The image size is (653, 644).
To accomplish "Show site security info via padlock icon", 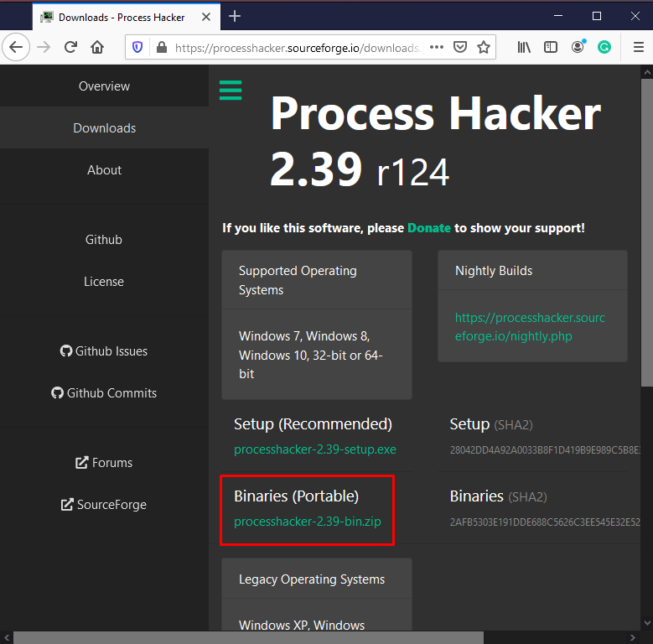I will 162,48.
